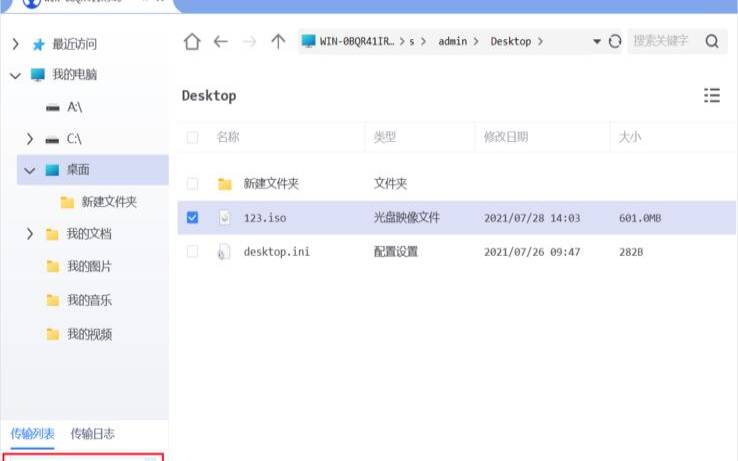Click the 光盘映像文件 type cell
The width and height of the screenshot is (738, 461).
click(406, 217)
